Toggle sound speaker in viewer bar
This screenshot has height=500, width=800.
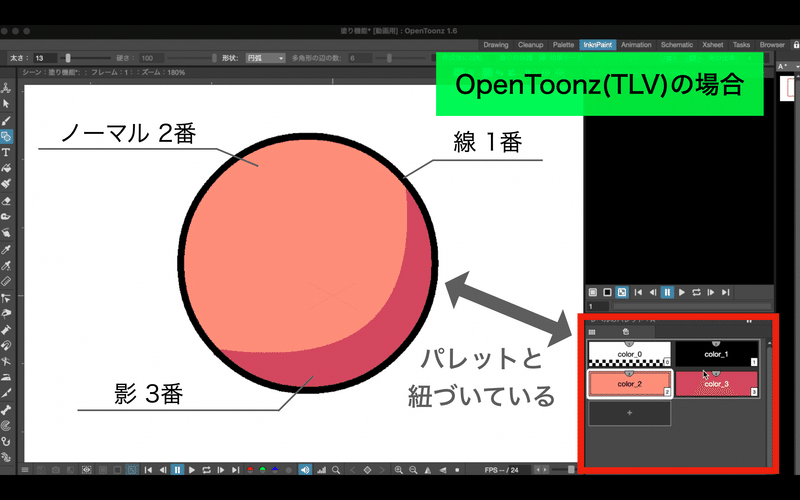click(x=305, y=470)
